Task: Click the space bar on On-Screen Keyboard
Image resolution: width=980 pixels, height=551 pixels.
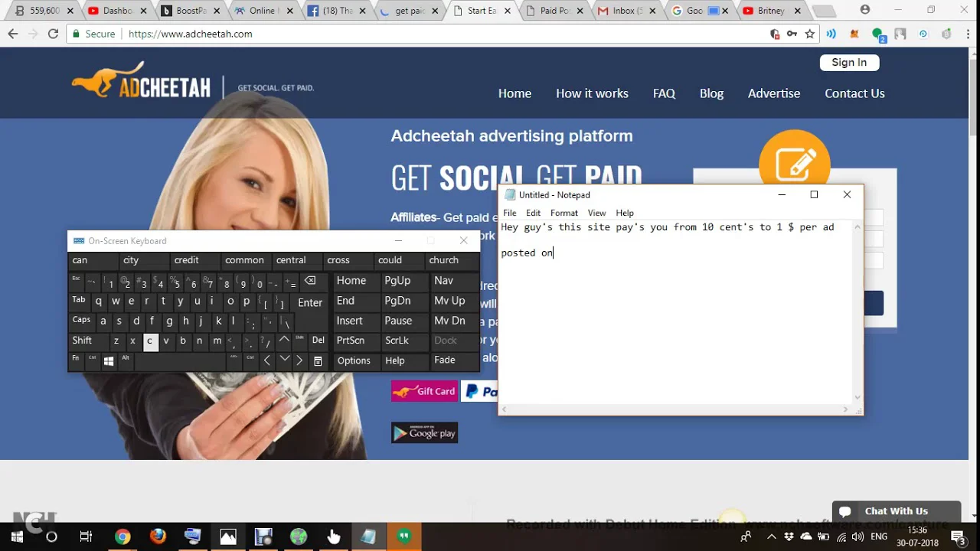Action: (181, 361)
